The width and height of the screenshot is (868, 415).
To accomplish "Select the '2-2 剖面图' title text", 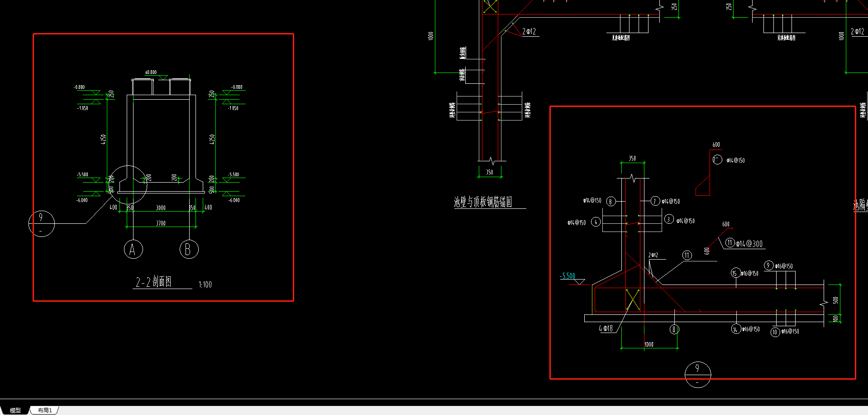I will pos(153,282).
